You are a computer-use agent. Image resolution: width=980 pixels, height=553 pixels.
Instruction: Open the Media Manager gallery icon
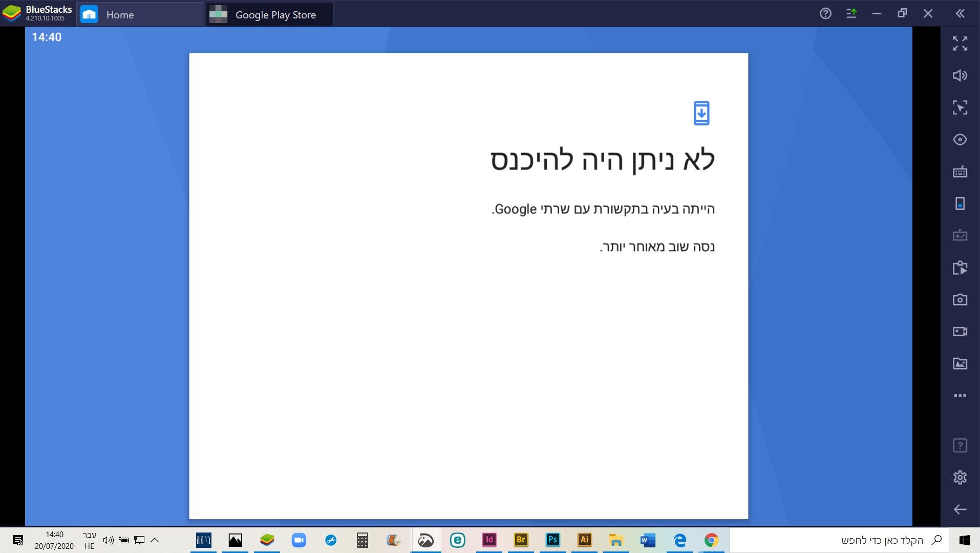point(960,364)
